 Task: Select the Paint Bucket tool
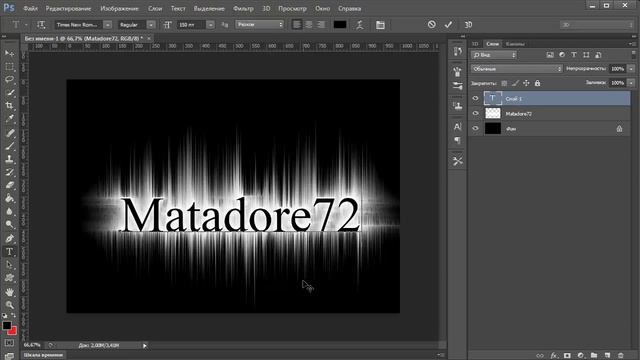pyautogui.click(x=9, y=198)
